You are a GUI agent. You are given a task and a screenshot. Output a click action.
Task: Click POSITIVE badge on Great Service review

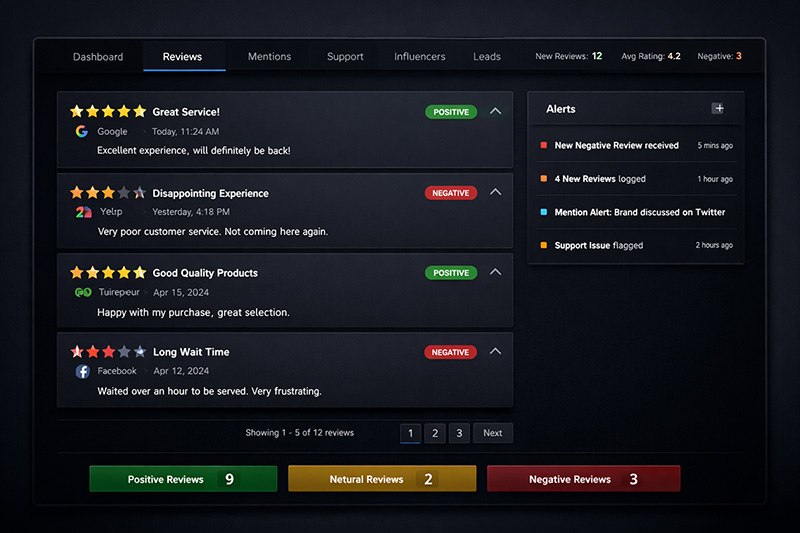tap(451, 112)
